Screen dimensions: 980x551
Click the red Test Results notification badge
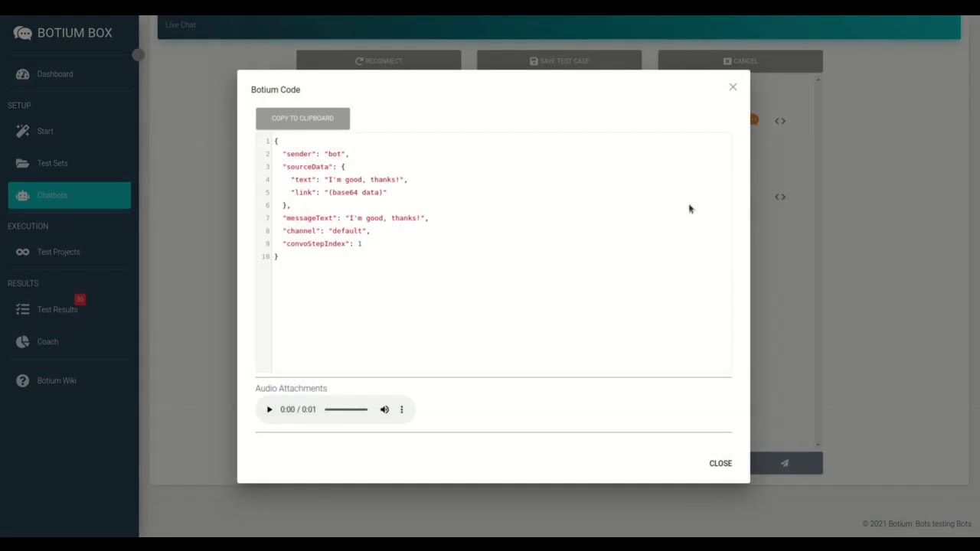tap(80, 299)
